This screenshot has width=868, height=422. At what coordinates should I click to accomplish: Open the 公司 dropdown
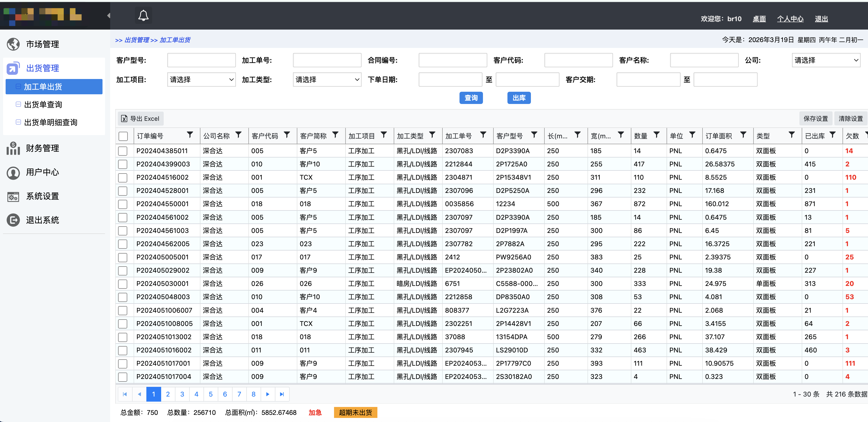[826, 60]
